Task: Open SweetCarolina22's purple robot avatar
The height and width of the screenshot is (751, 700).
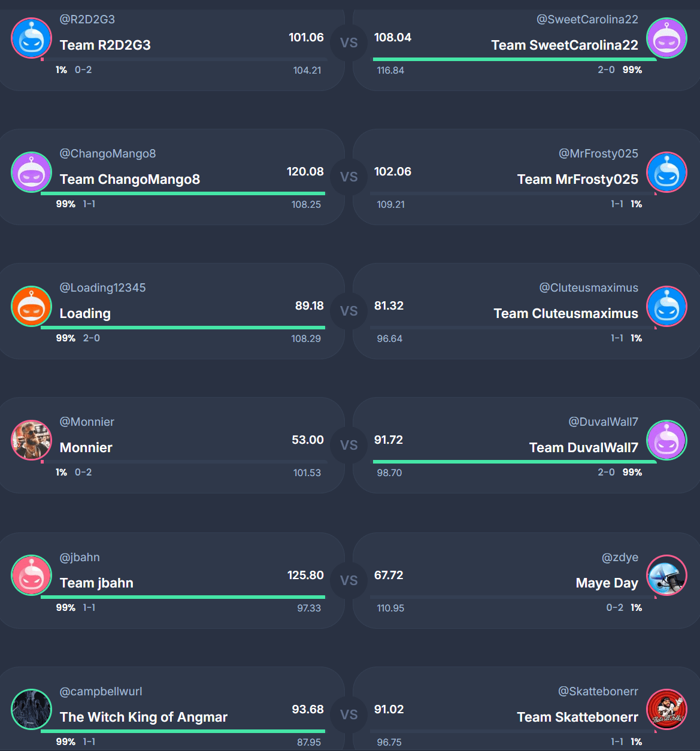Action: coord(666,38)
